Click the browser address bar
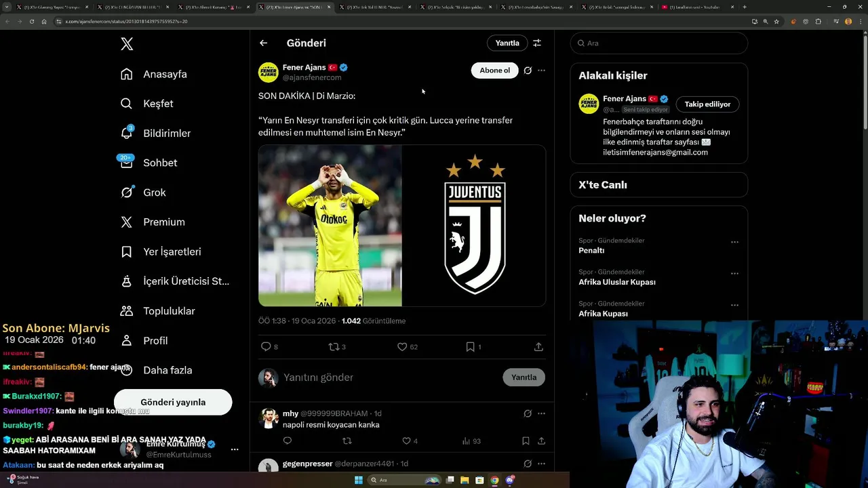868x488 pixels. tap(400, 21)
